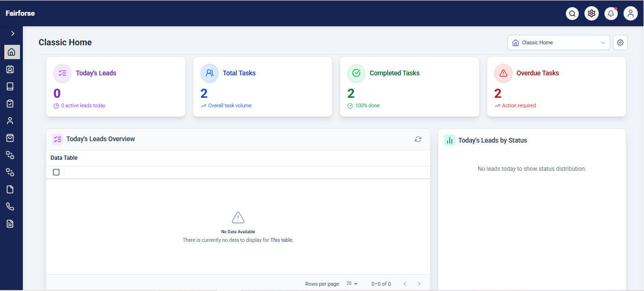Go to the previous table page

pyautogui.click(x=405, y=284)
